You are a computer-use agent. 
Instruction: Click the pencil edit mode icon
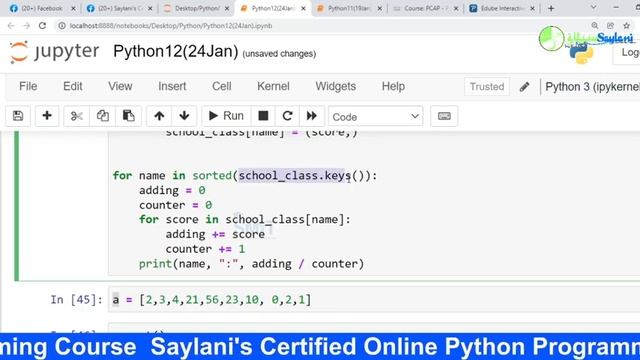524,87
